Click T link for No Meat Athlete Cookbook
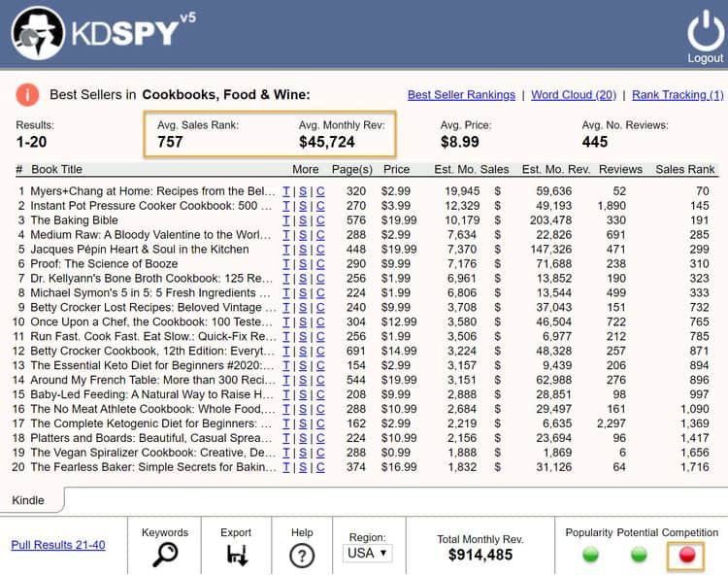The width and height of the screenshot is (728, 575). coord(286,409)
